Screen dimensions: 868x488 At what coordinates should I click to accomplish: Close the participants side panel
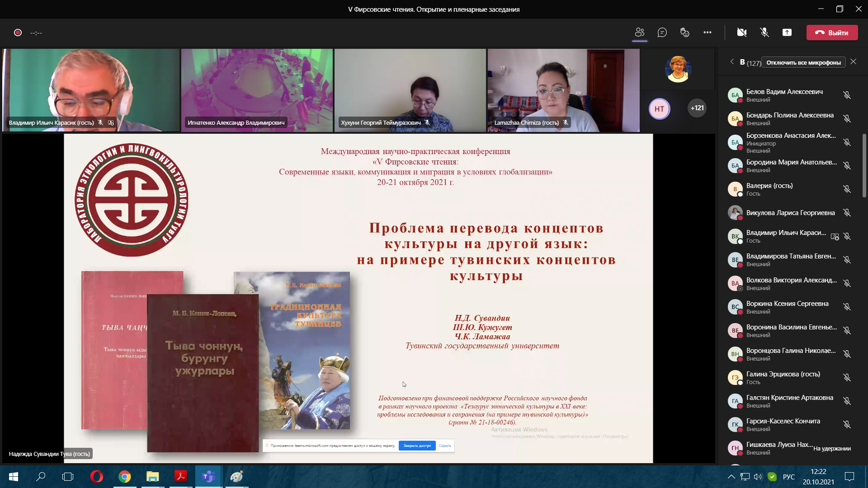[853, 61]
